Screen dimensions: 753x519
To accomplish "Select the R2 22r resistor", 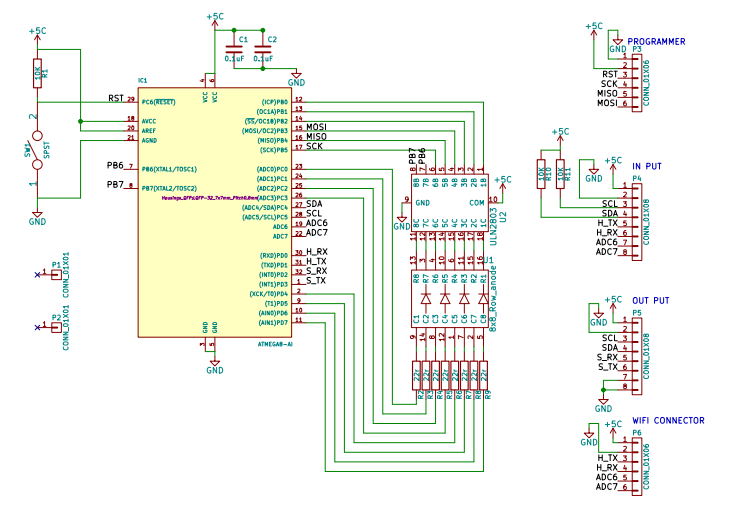I will point(416,375).
